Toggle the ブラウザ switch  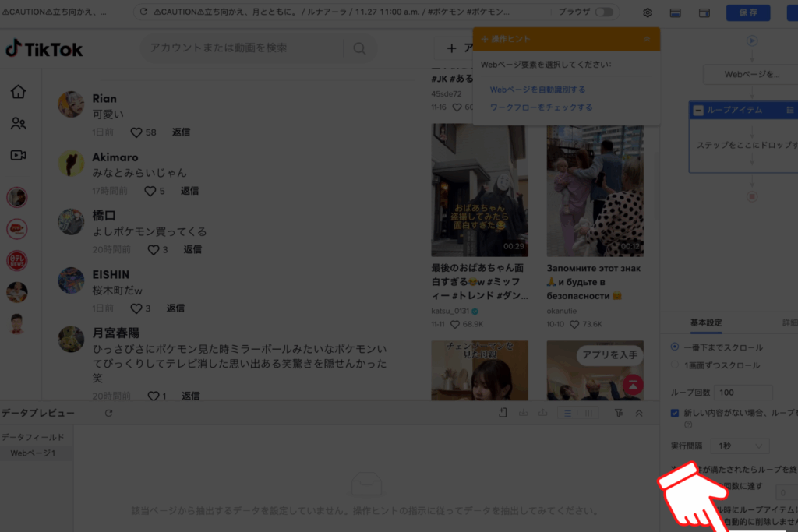[x=603, y=12]
